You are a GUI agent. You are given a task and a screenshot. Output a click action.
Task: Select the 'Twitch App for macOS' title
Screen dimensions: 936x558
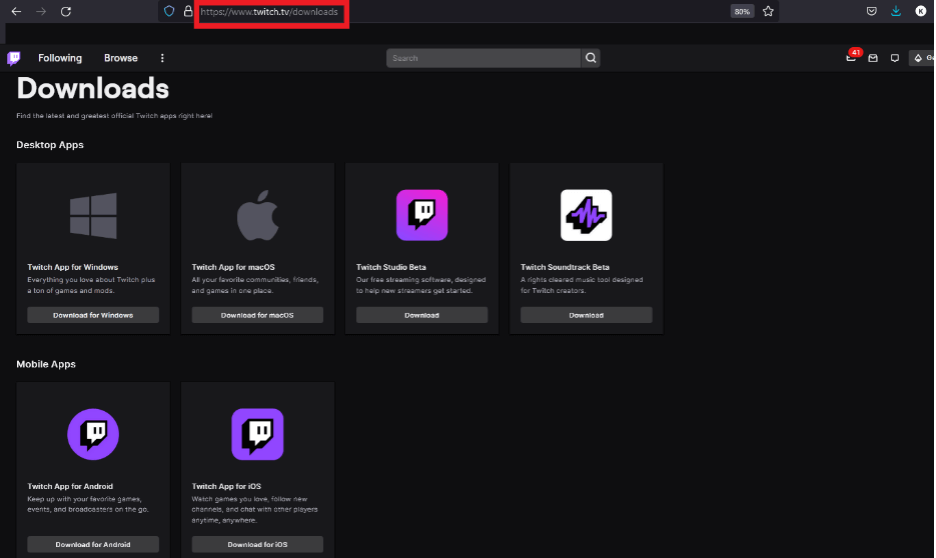pyautogui.click(x=233, y=267)
